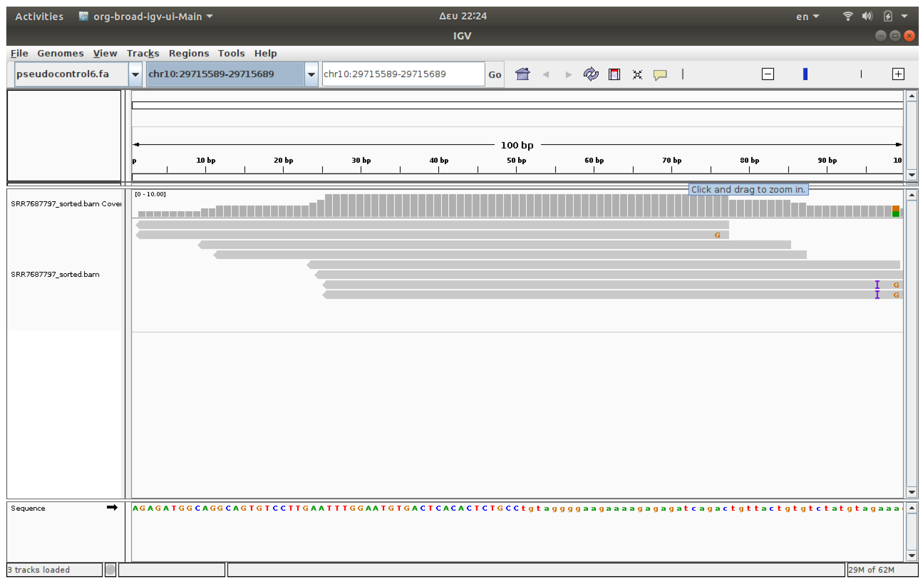Open the genome selector dropdown
Screen dimensions: 924x583
click(x=135, y=74)
